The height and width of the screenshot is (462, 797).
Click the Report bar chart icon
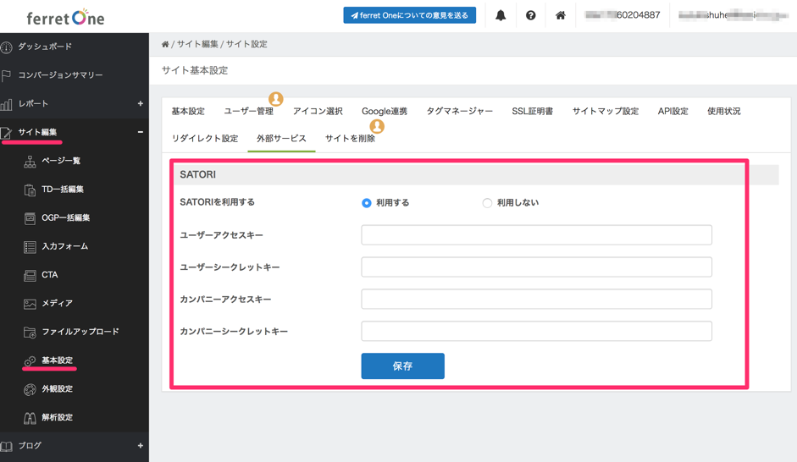coord(6,105)
